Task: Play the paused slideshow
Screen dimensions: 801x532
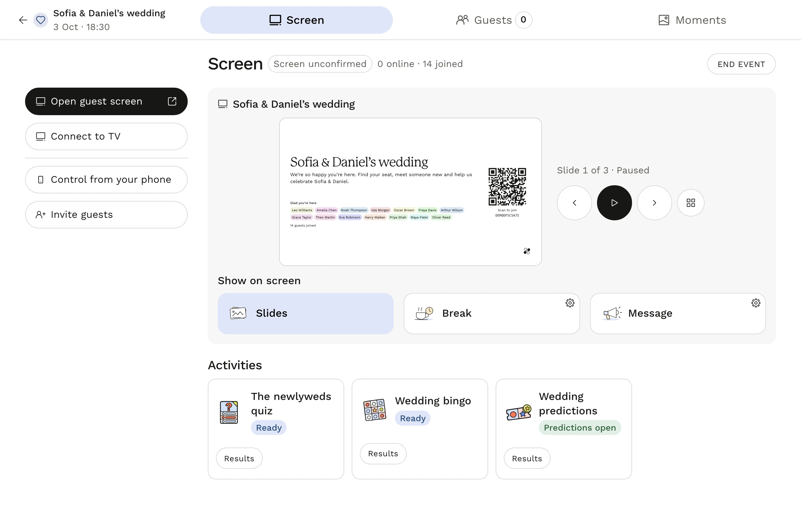Action: [x=615, y=203]
